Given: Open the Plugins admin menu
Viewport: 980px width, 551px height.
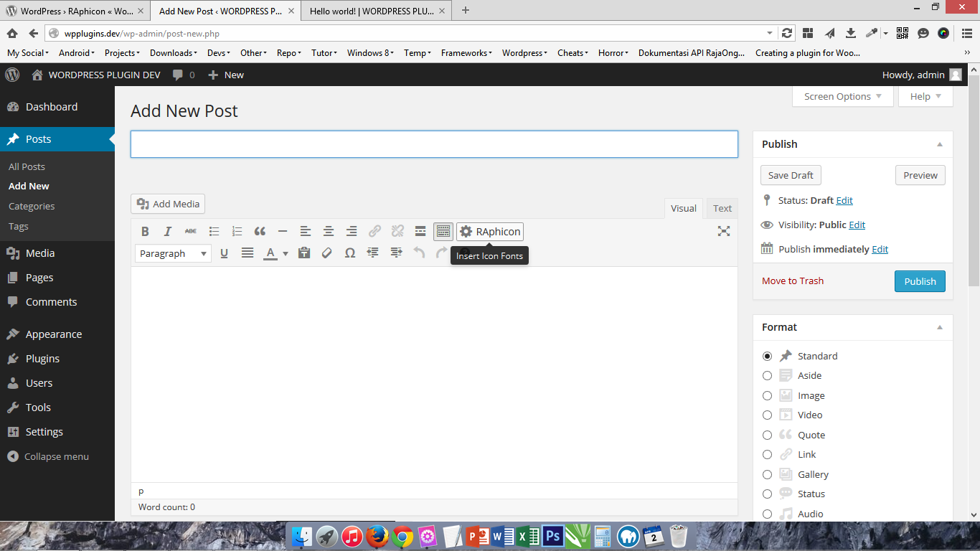Looking at the screenshot, I should point(57,359).
